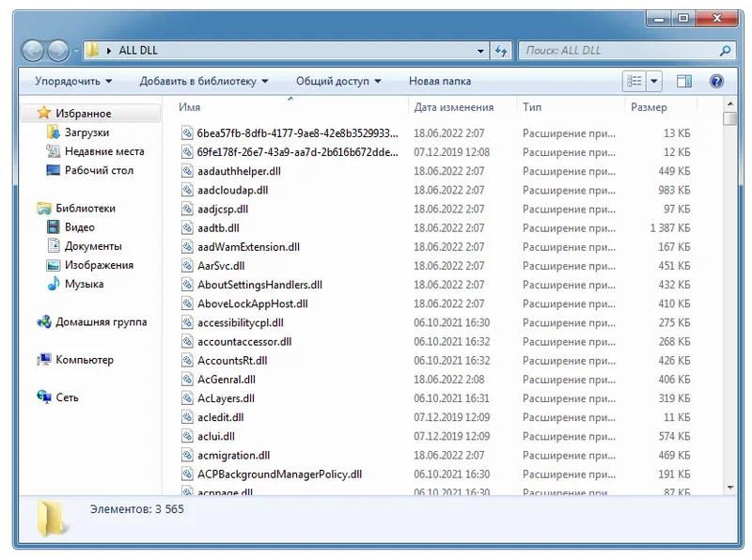Select the file accountaccessor.dll
The width and height of the screenshot is (752, 560).
click(x=244, y=341)
